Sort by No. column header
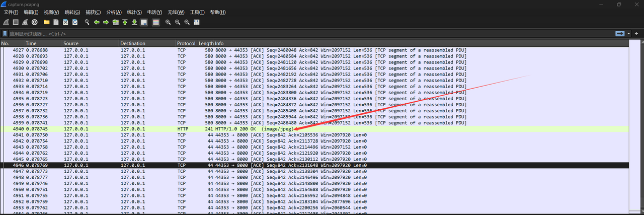The width and height of the screenshot is (644, 215). [x=12, y=44]
